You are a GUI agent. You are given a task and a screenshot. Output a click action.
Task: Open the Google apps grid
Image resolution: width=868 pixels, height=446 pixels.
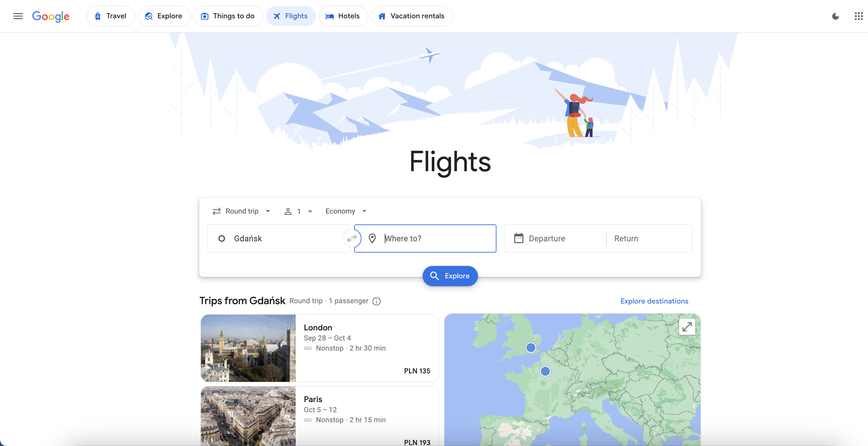[858, 16]
